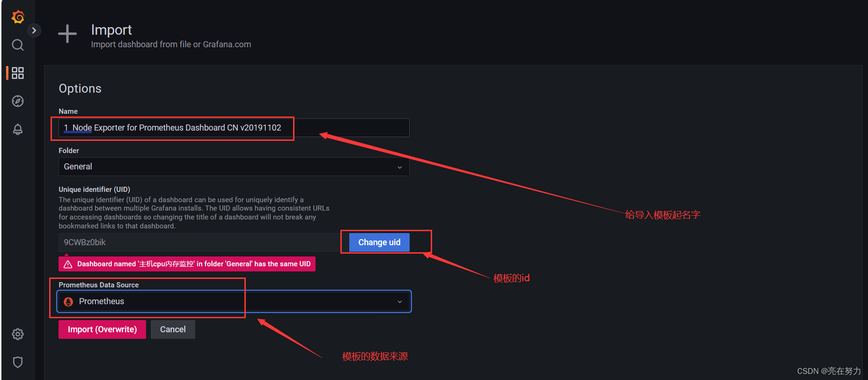
Task: Click the Import (Overwrite) button
Action: coord(102,329)
